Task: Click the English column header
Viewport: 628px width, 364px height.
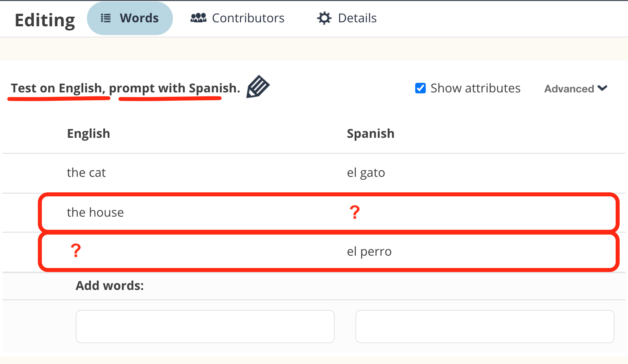Action: tap(88, 133)
